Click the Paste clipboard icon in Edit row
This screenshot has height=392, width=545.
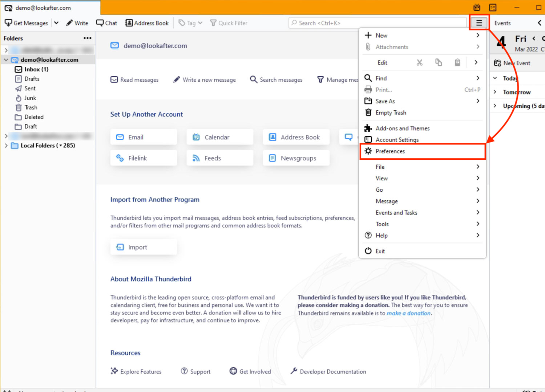457,62
